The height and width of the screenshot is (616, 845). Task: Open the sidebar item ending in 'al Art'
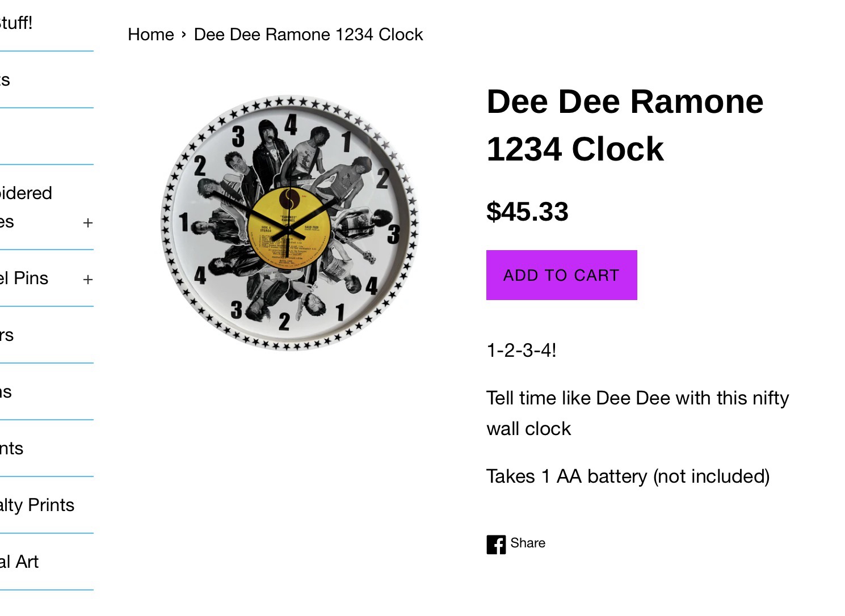pos(20,562)
